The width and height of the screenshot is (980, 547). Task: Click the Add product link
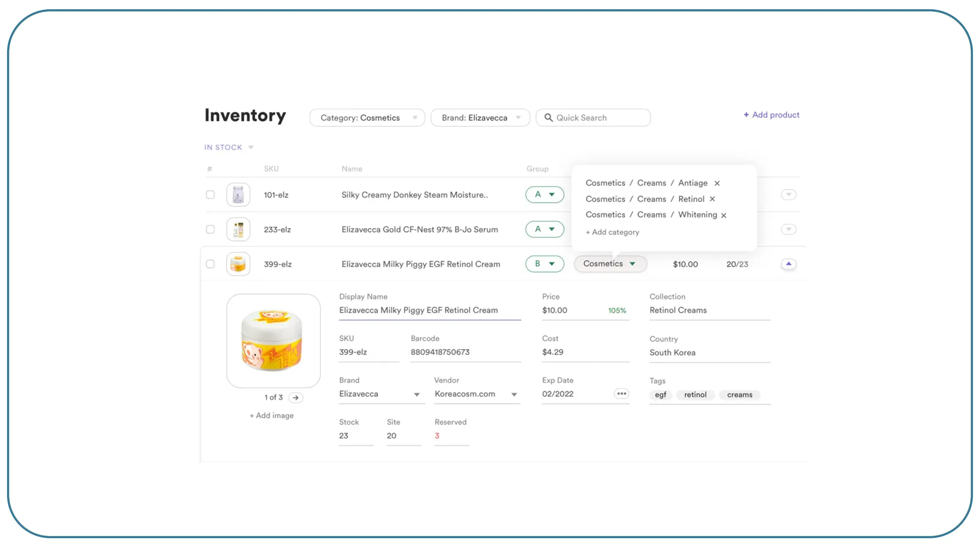[771, 115]
